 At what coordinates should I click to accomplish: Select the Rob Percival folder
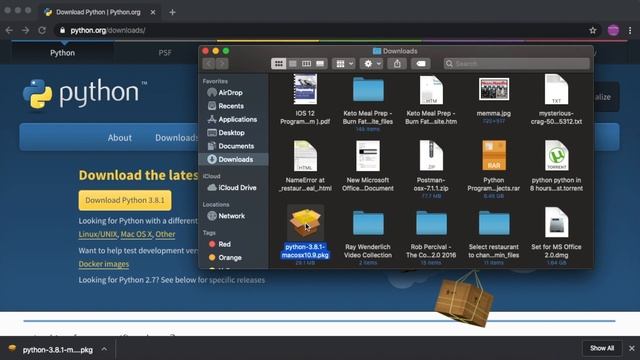click(431, 223)
